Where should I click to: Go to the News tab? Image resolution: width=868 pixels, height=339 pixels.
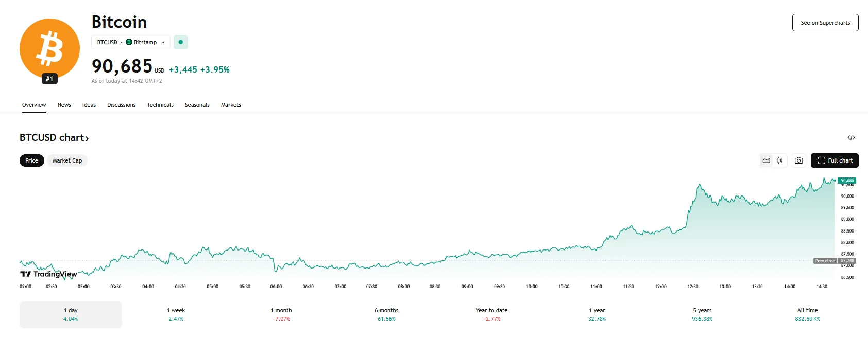click(x=64, y=105)
